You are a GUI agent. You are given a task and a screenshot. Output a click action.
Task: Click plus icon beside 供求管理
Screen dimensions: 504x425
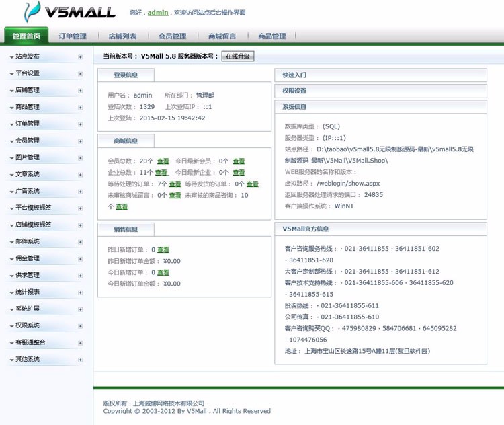point(81,276)
